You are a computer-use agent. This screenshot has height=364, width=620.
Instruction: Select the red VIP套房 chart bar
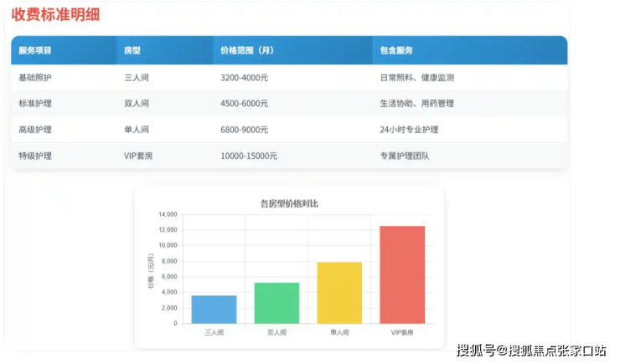[x=402, y=274]
